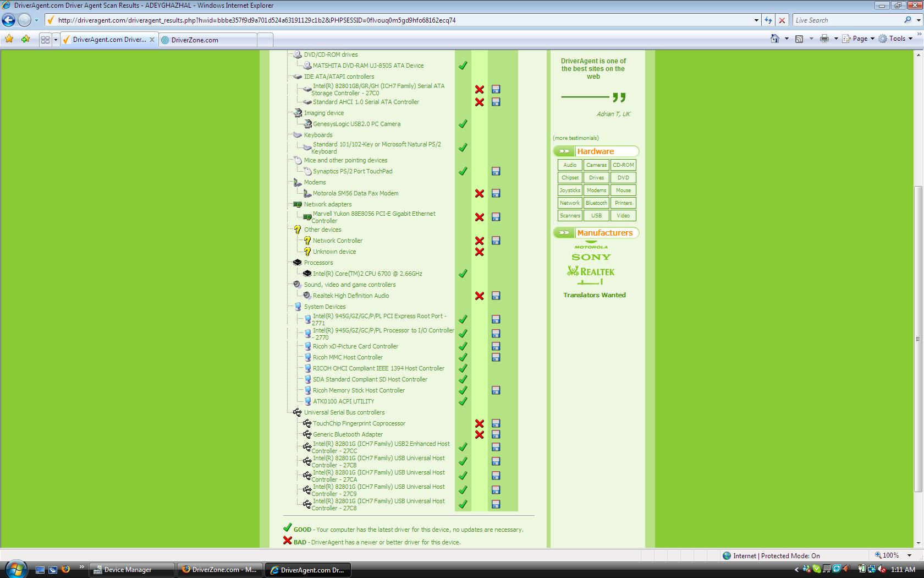924x578 pixels.
Task: Click the Audio hardware category button
Action: click(x=570, y=165)
